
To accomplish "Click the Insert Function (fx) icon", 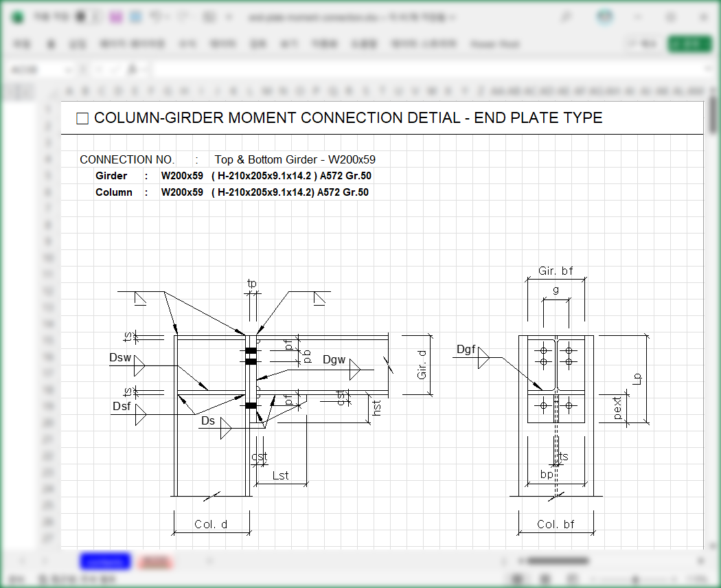I will [132, 69].
